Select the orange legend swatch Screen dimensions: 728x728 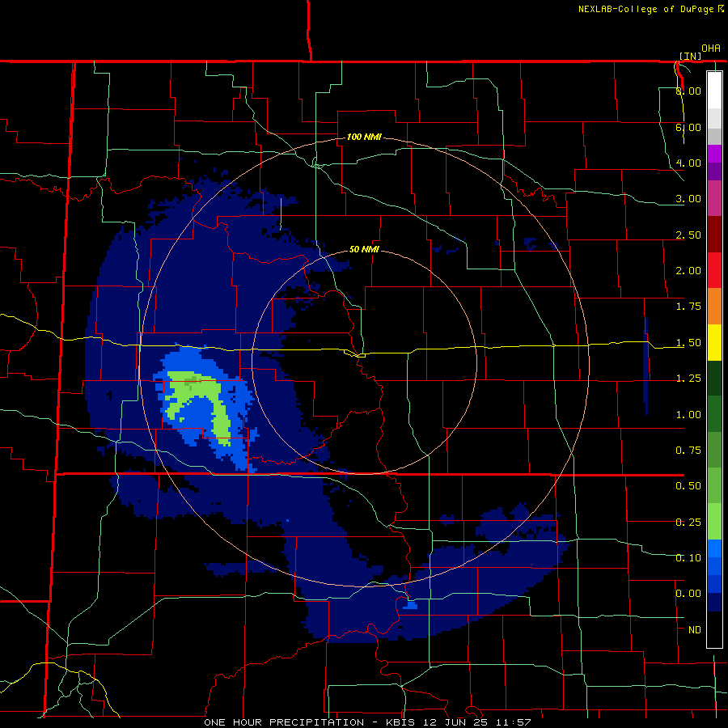click(714, 307)
